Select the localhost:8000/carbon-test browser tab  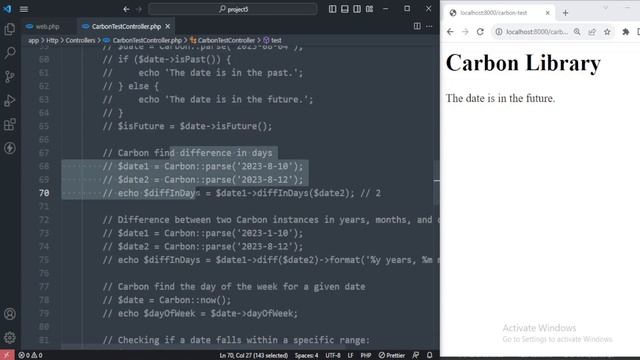pyautogui.click(x=499, y=13)
